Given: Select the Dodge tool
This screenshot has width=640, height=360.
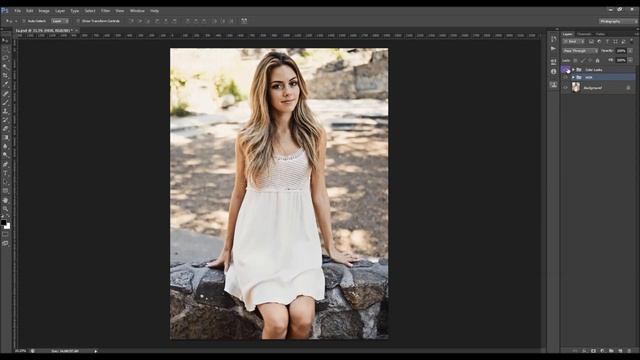Looking at the screenshot, I should (5, 155).
